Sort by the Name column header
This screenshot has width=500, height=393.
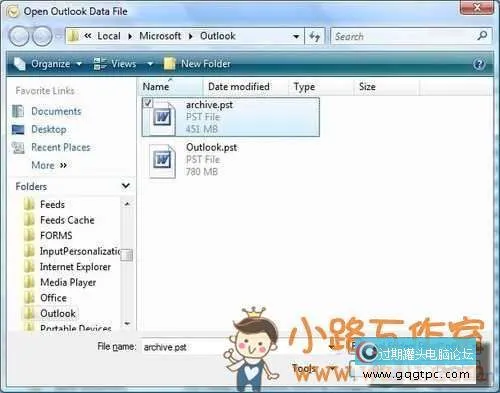pyautogui.click(x=170, y=87)
